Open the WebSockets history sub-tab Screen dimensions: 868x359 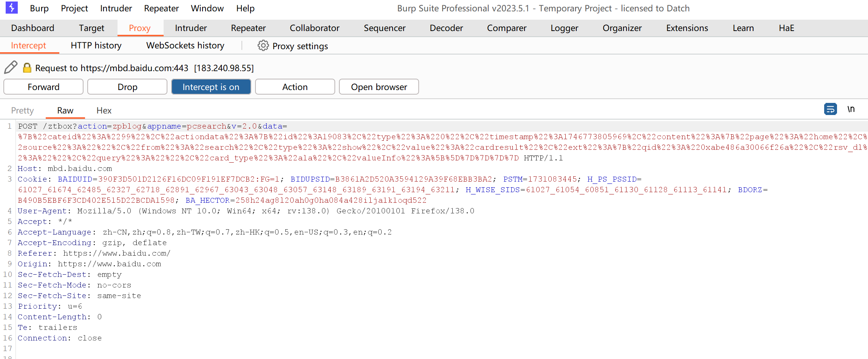pos(185,45)
